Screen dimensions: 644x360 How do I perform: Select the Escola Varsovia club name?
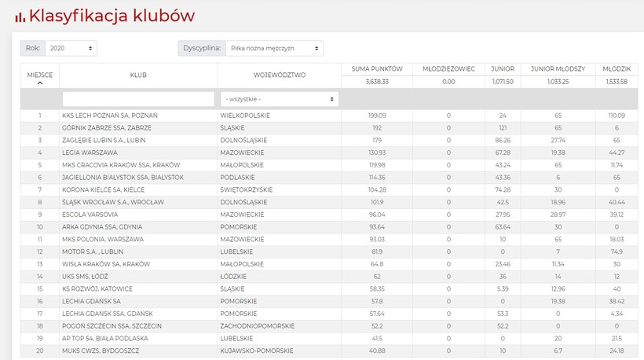[90, 215]
